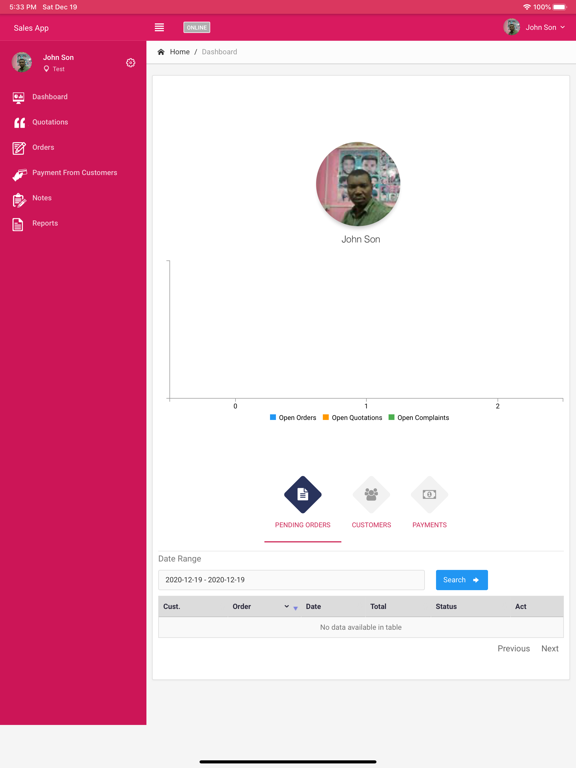This screenshot has width=576, height=768.
Task: Click Previous pagination link
Action: pos(514,648)
